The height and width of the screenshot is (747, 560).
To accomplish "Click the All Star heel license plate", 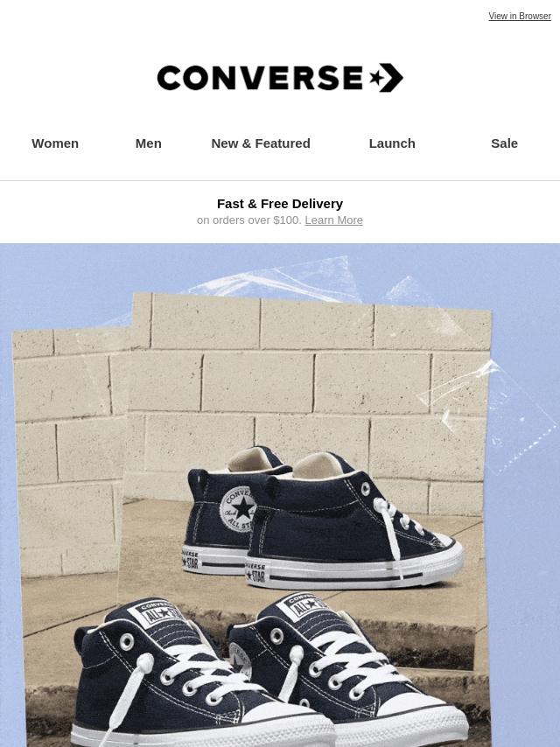I will [x=255, y=573].
